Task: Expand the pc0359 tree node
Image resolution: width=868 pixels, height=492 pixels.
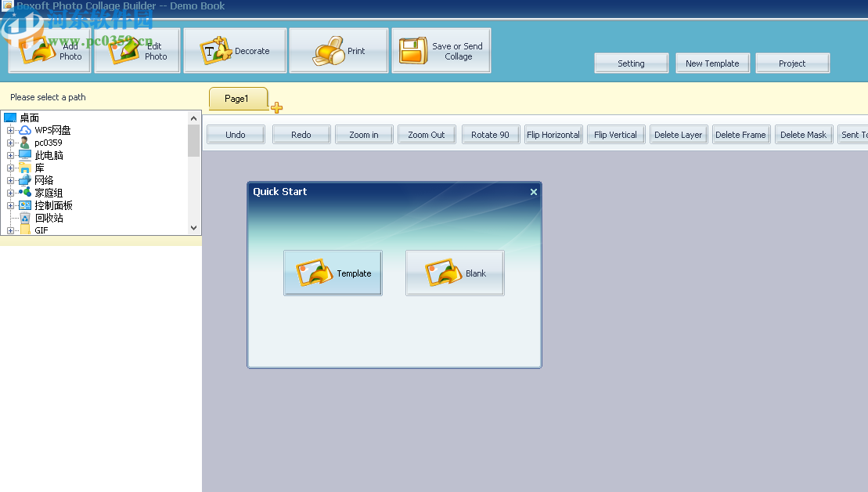Action: tap(10, 143)
